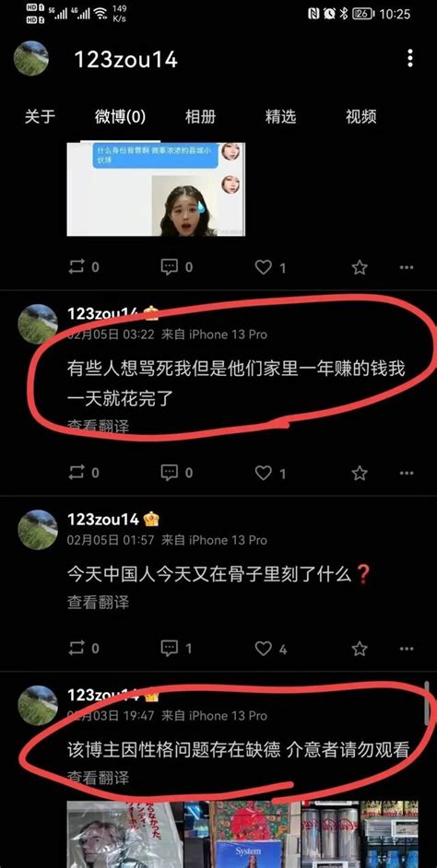Open comments on the 03:22 iPhone post
Screen dimensions: 437x868
[177, 473]
